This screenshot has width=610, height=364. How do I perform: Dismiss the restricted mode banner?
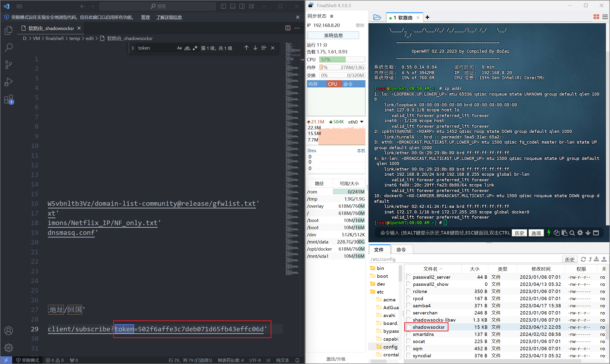(x=298, y=17)
